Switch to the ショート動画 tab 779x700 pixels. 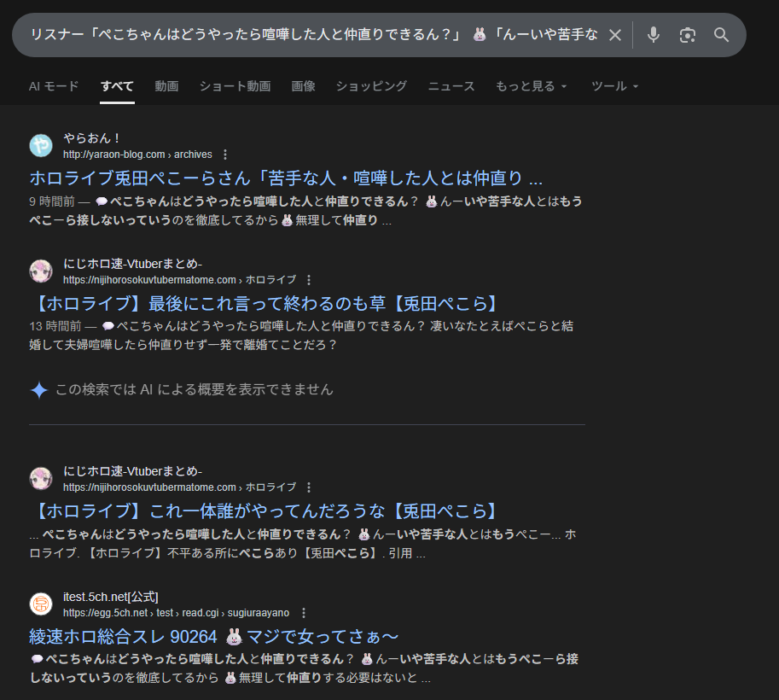point(235,86)
